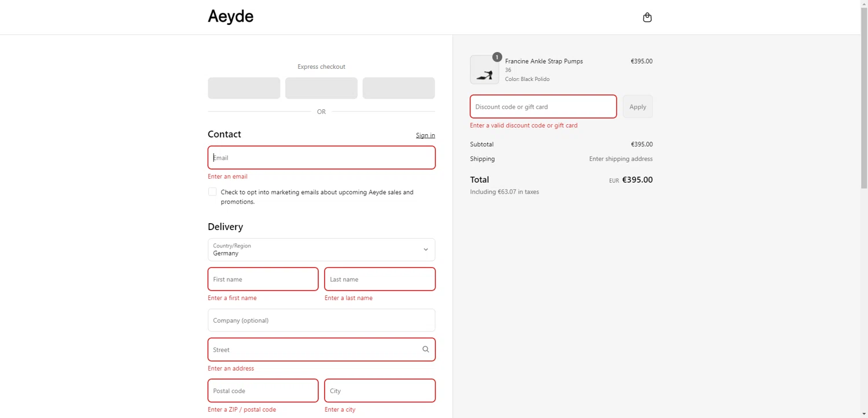Click the City field
The height and width of the screenshot is (418, 868).
click(x=380, y=391)
